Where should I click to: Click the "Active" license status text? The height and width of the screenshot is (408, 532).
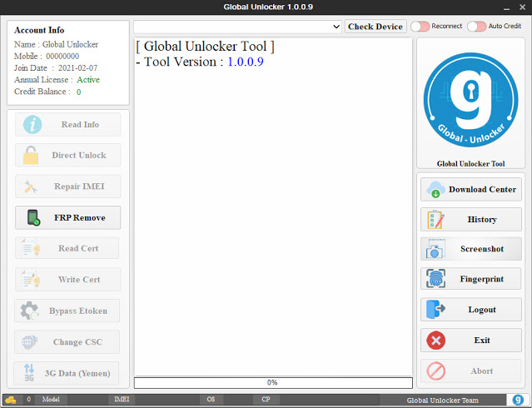(x=88, y=80)
